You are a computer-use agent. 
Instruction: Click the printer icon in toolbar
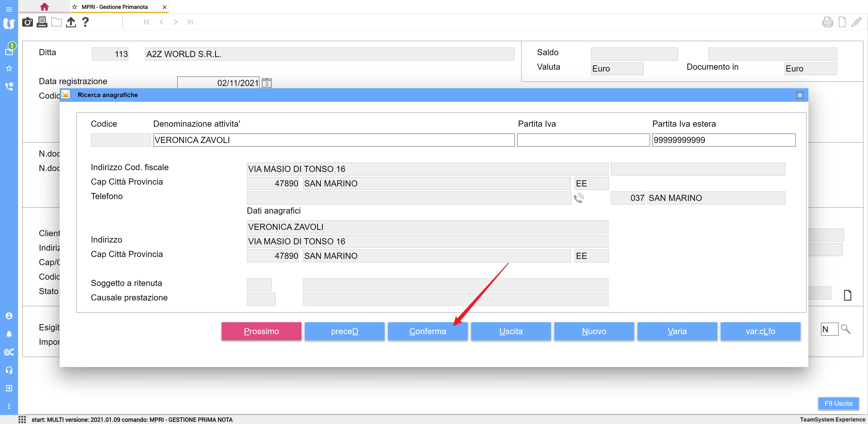[42, 22]
